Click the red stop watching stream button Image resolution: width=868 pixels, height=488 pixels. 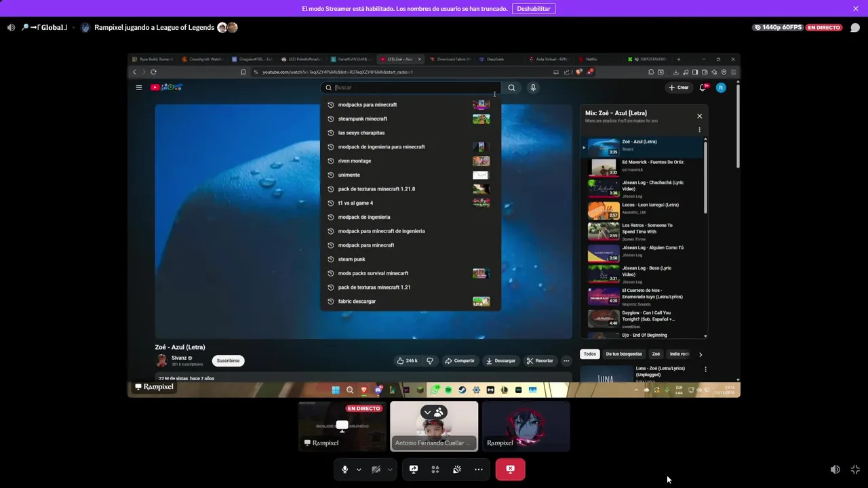click(x=510, y=469)
